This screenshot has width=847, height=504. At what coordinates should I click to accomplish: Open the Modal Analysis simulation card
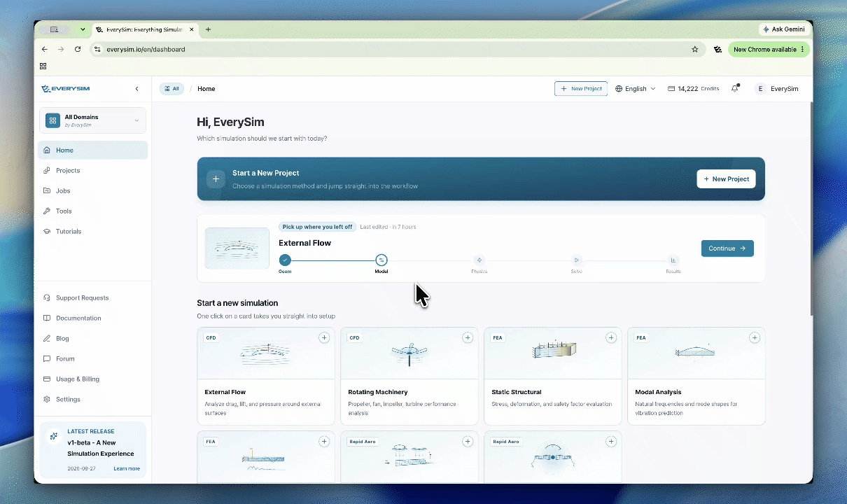click(696, 376)
